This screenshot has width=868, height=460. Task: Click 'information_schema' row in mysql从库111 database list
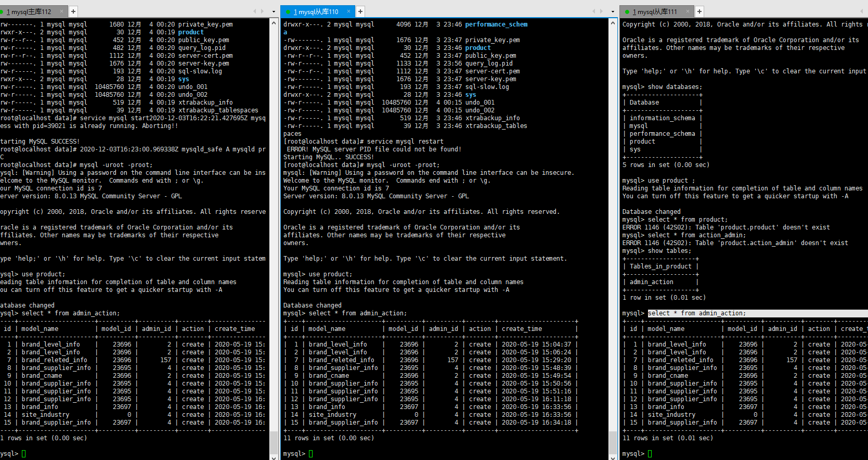click(x=662, y=118)
